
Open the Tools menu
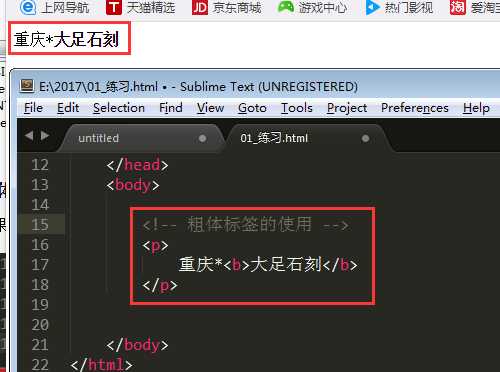pyautogui.click(x=297, y=108)
